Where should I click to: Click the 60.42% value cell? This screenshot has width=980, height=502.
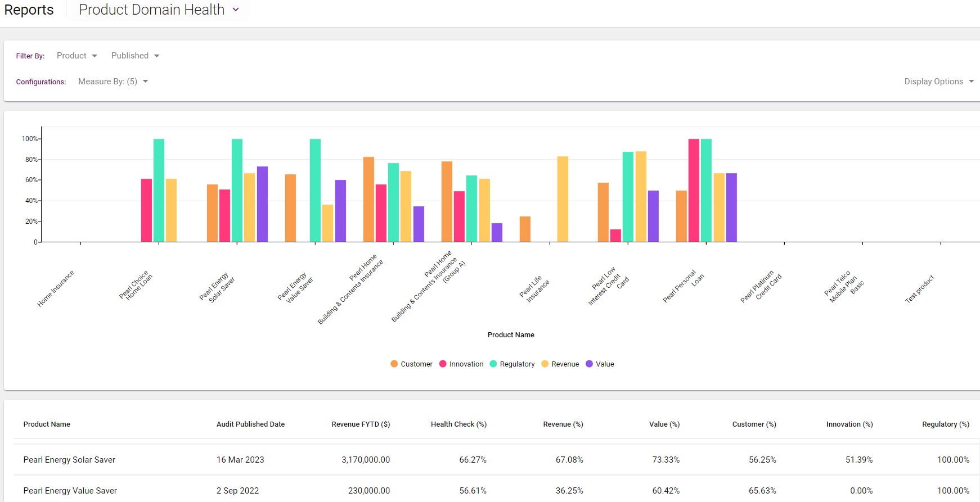coord(666,491)
